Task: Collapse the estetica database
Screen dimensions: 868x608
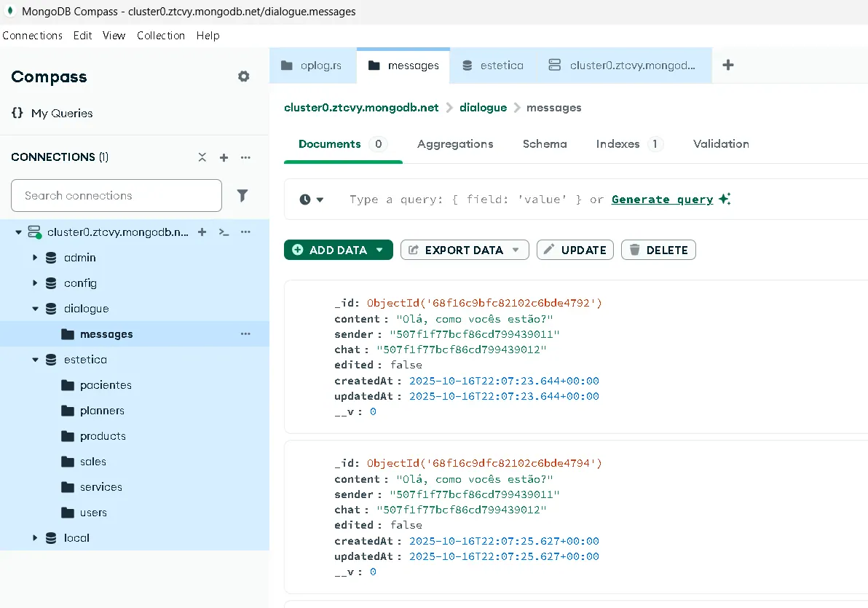Action: click(35, 360)
